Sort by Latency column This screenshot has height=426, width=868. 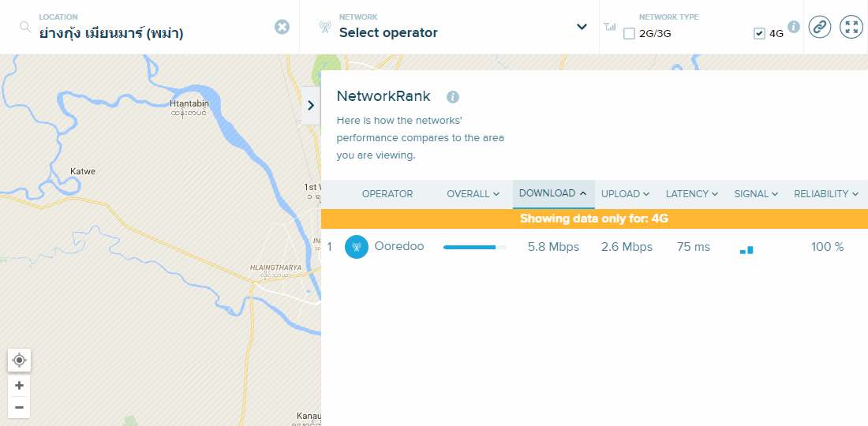click(692, 194)
